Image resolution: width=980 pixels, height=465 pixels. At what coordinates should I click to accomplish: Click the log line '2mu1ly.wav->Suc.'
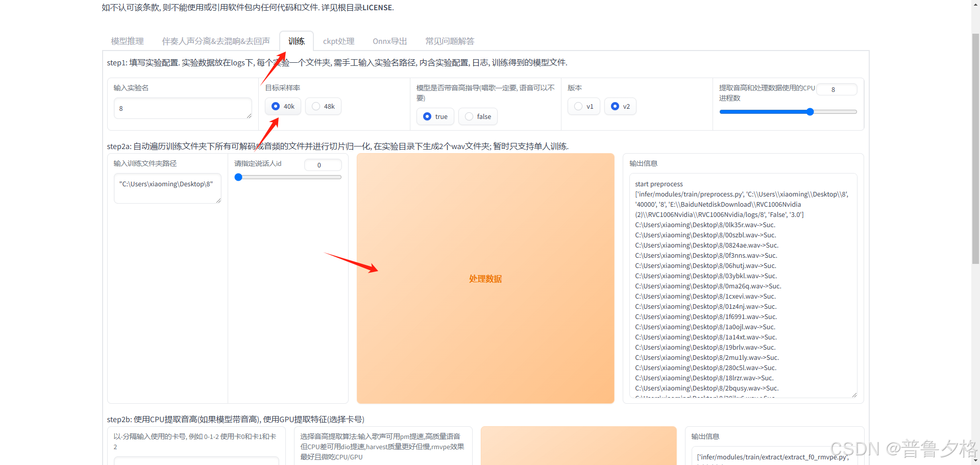pos(707,357)
